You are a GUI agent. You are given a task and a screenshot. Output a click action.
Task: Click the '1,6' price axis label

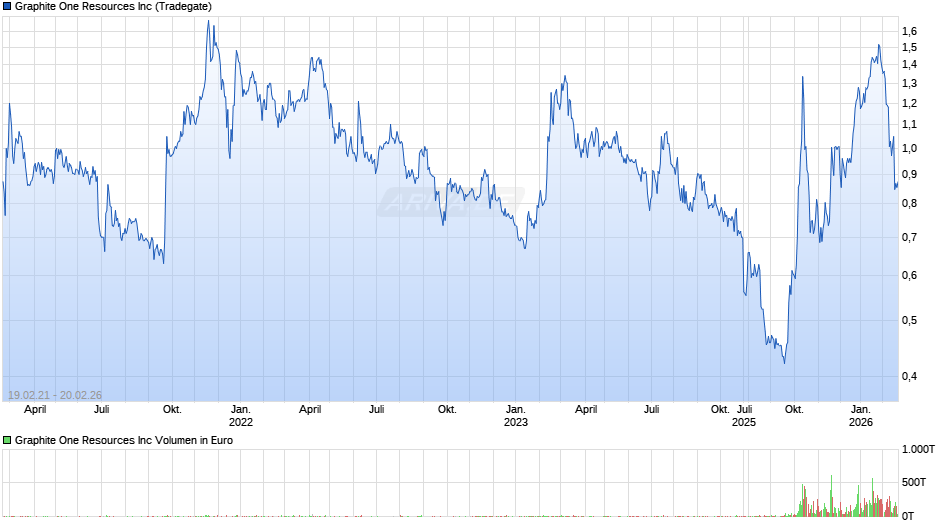click(x=909, y=31)
